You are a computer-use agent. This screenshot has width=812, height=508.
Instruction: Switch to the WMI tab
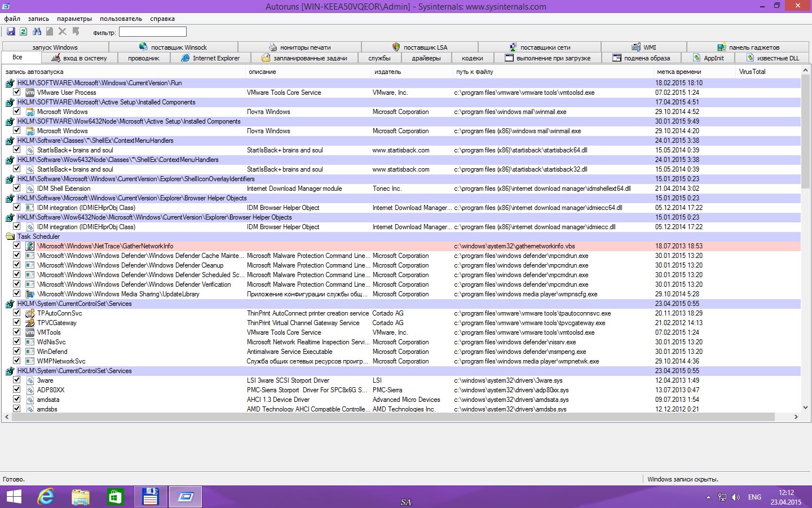coord(644,47)
